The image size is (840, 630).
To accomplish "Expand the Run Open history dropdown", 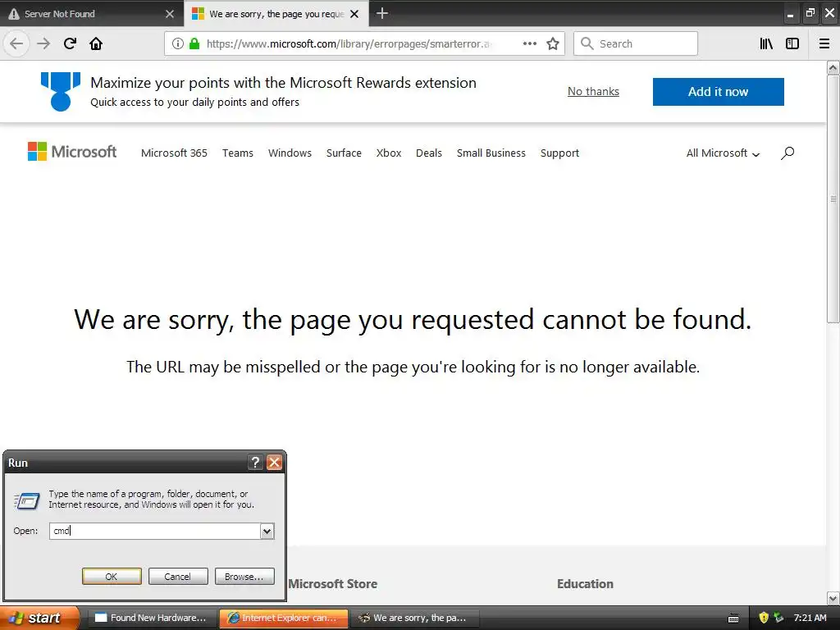I will coord(267,531).
